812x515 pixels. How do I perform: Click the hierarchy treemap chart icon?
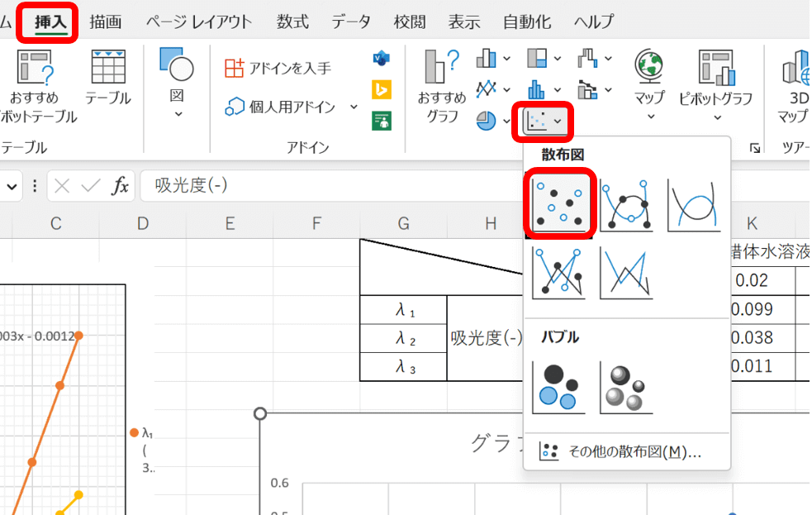[x=537, y=58]
